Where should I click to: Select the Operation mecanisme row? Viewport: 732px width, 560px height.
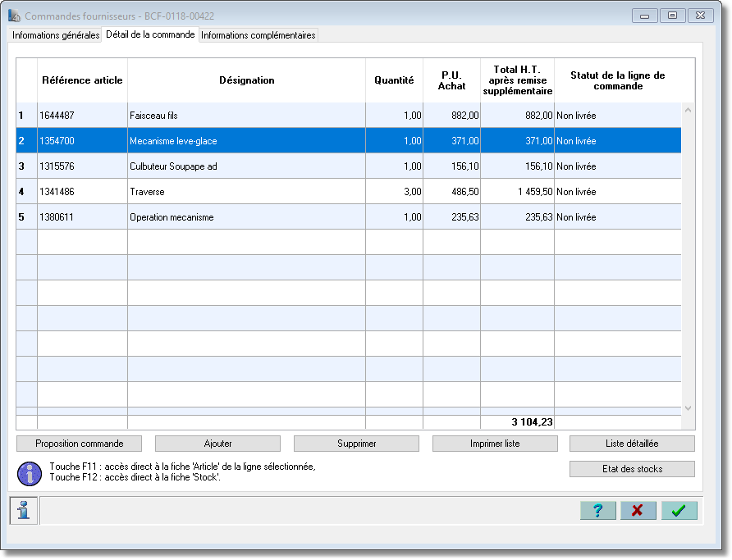(349, 216)
